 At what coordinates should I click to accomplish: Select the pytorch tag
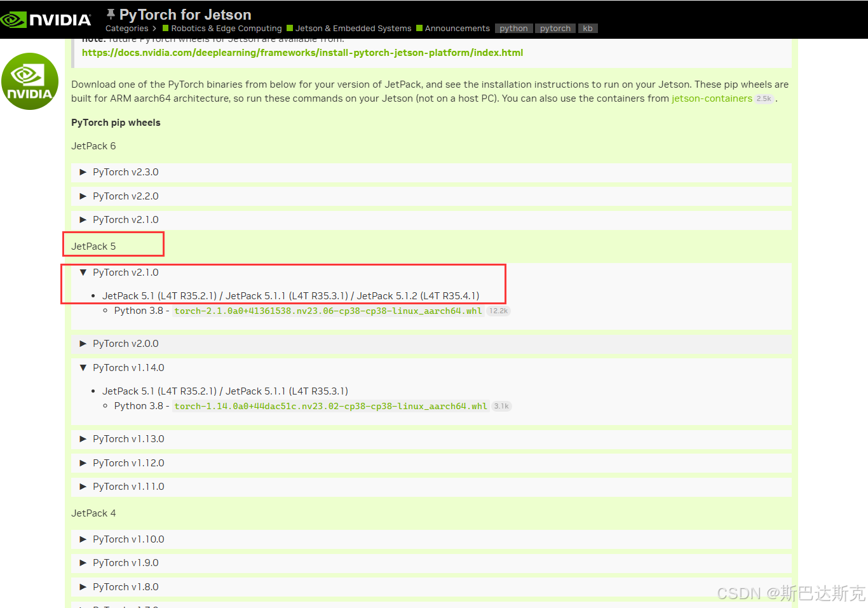pos(555,28)
